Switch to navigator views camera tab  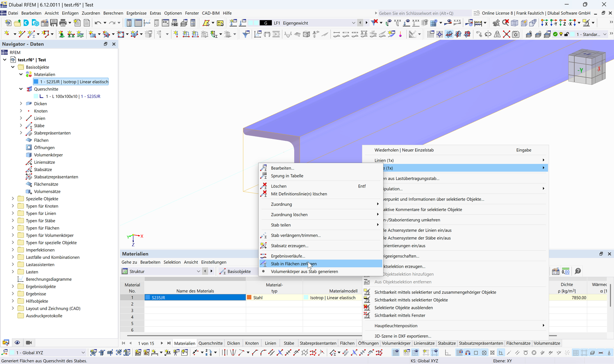click(29, 343)
